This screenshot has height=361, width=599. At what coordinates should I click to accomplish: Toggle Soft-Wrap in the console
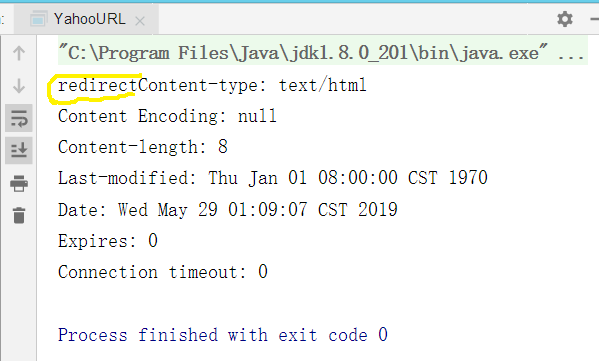(19, 118)
